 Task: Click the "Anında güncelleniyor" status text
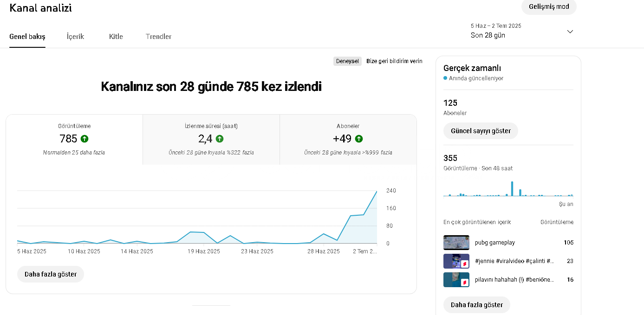coord(476,78)
